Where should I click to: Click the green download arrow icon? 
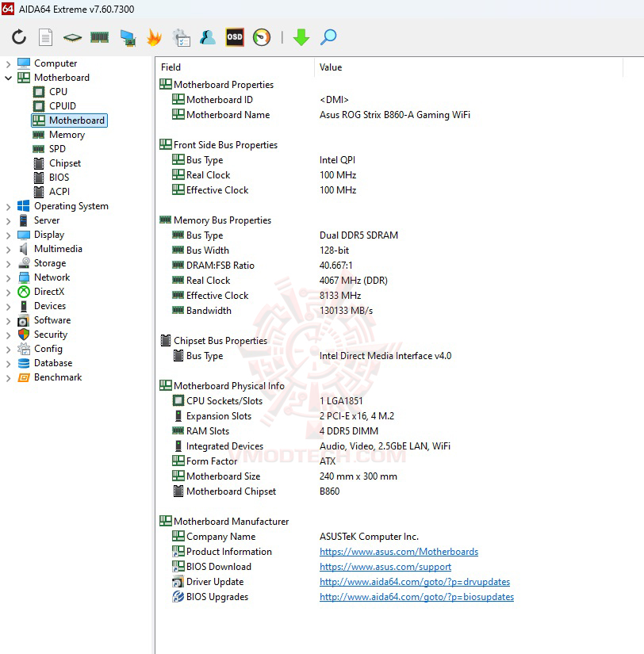click(301, 37)
